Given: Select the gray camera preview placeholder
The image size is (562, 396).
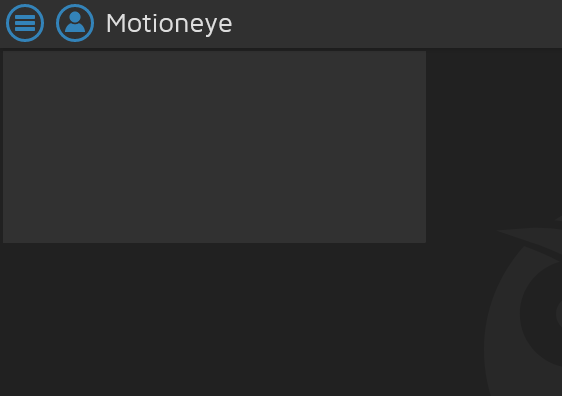Looking at the screenshot, I should coord(214,147).
